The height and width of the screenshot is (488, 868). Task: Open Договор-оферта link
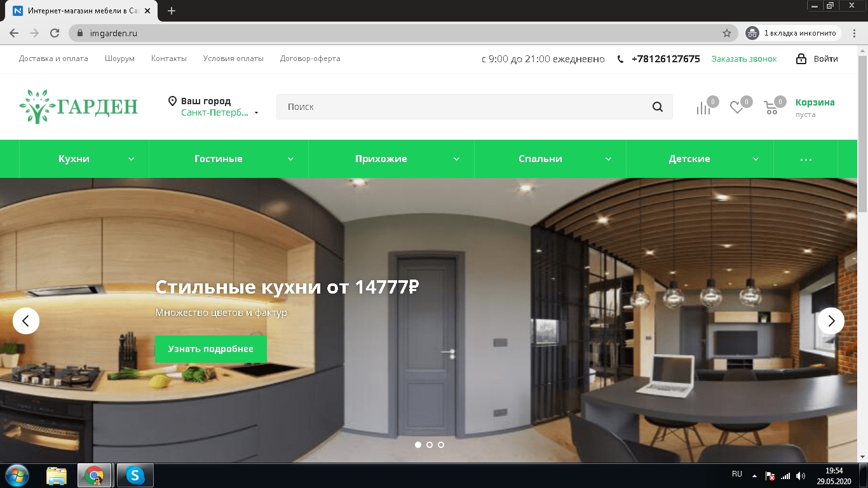(310, 58)
